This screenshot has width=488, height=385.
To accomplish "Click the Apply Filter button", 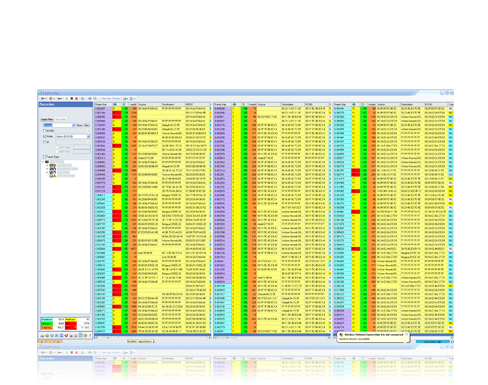I will [47, 119].
